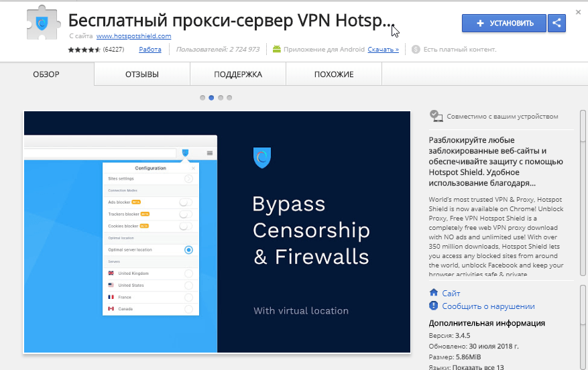
Task: Open the www.hotspotshield.com link
Action: tap(133, 36)
